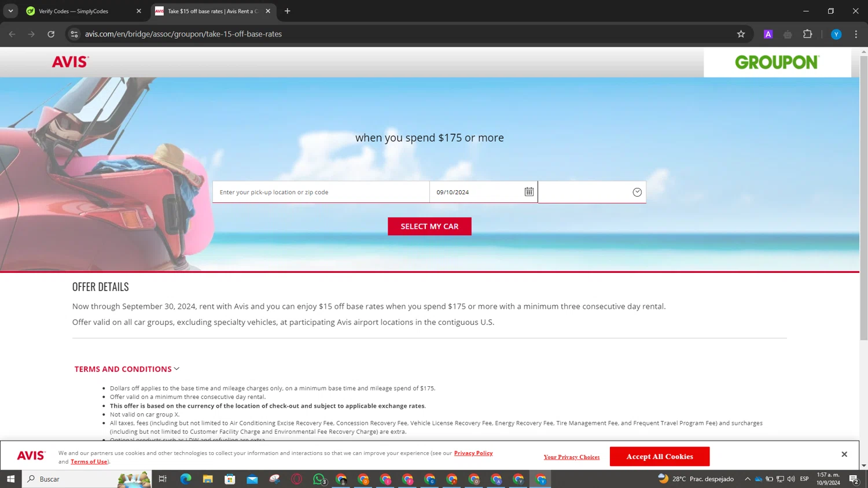This screenshot has width=868, height=488.
Task: Open Task View on the taskbar
Action: click(163, 479)
